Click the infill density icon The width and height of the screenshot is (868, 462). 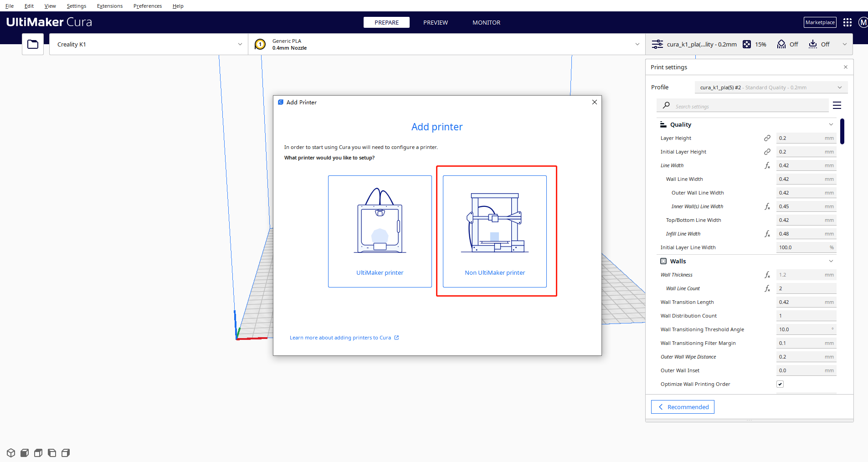[x=747, y=44]
